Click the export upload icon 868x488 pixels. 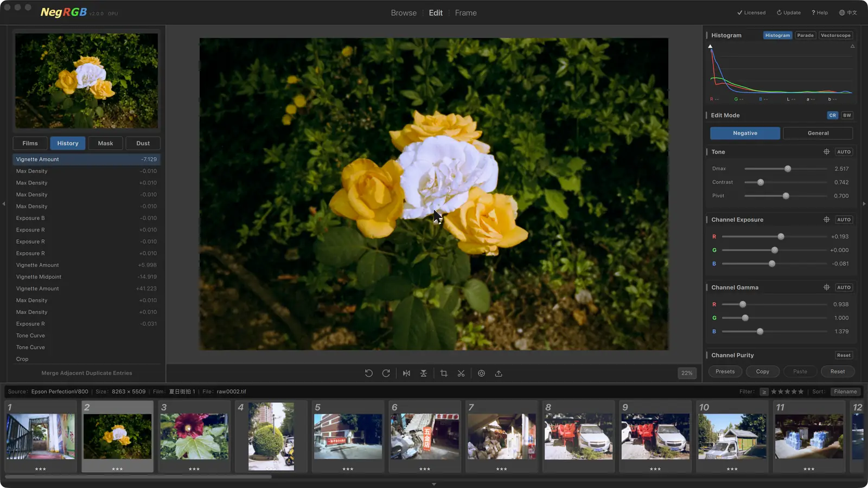tap(499, 373)
